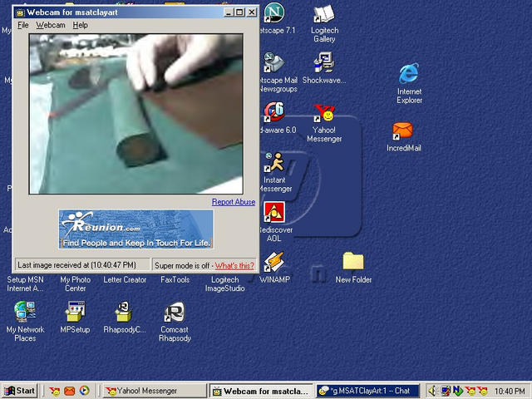Select the Netscape 7.1 desktop icon
Viewport: 532px width, 399px height.
tap(275, 13)
